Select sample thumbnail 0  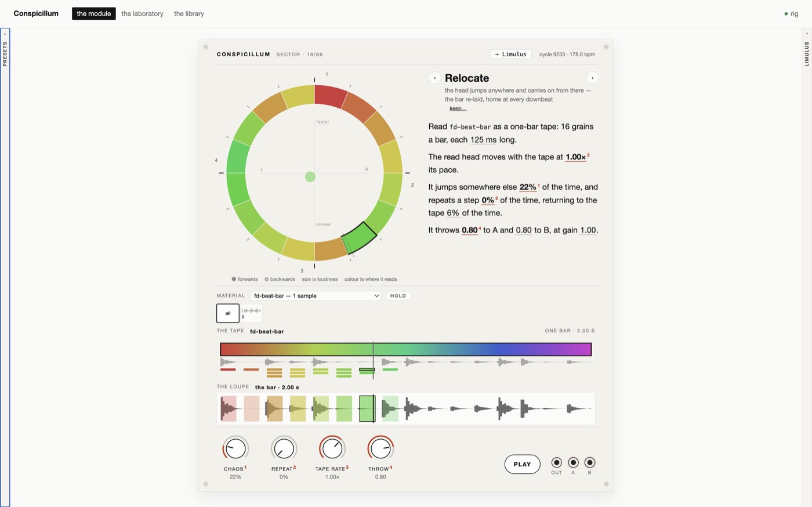251,313
